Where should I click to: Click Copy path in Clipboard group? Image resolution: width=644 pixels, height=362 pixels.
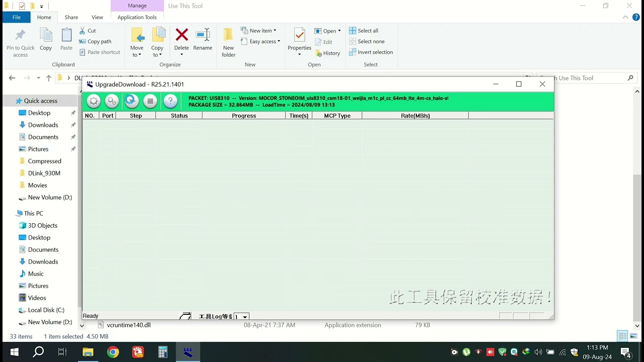pos(95,42)
